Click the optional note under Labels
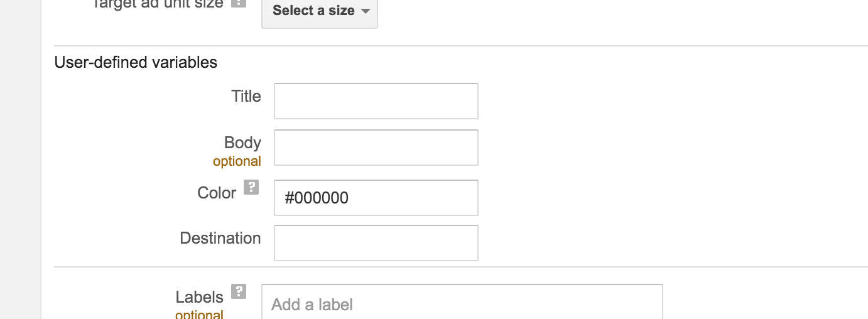Image resolution: width=868 pixels, height=319 pixels. coord(199,314)
